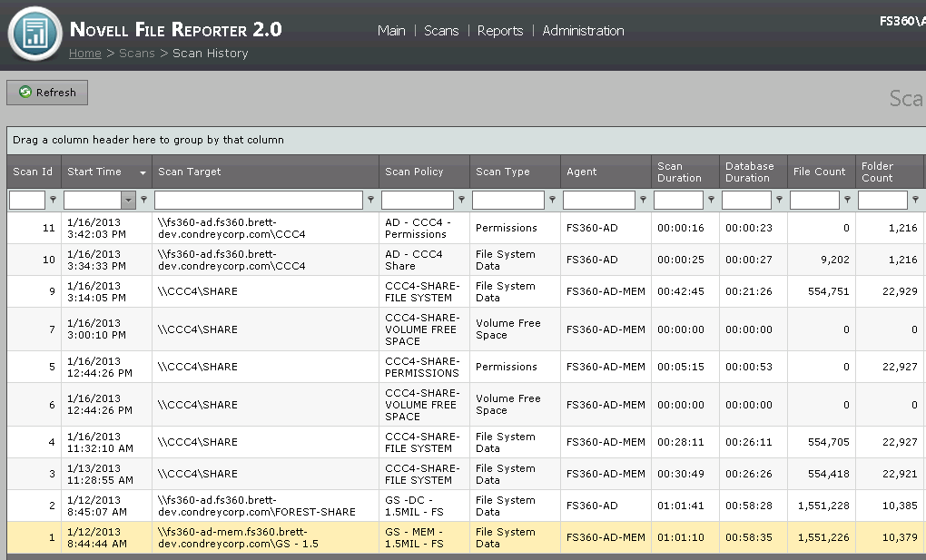Sort by Scan Id column header
The width and height of the screenshot is (926, 560).
point(33,172)
